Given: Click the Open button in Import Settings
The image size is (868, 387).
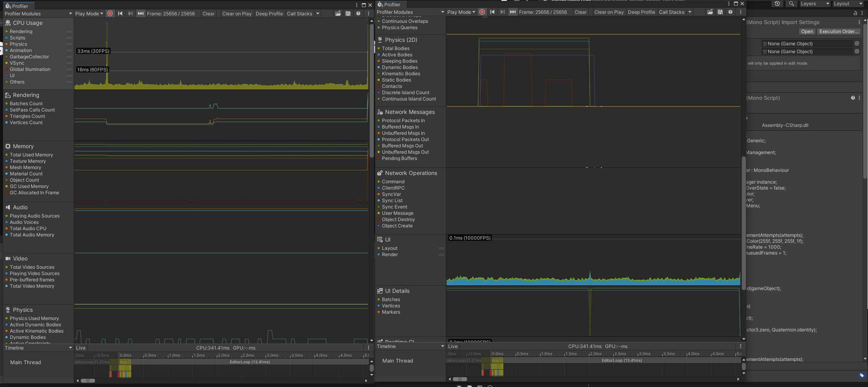Looking at the screenshot, I should [807, 32].
